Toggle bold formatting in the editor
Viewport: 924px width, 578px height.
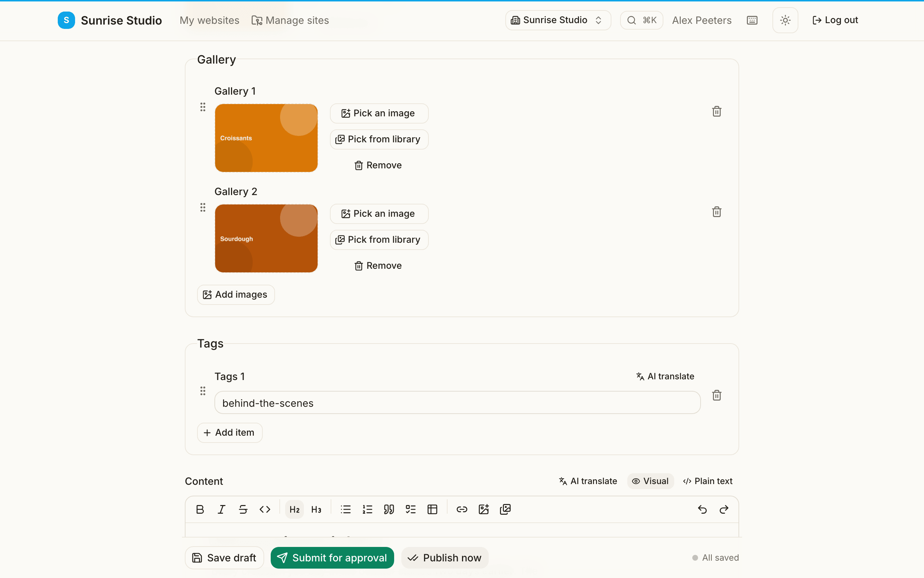click(x=200, y=509)
